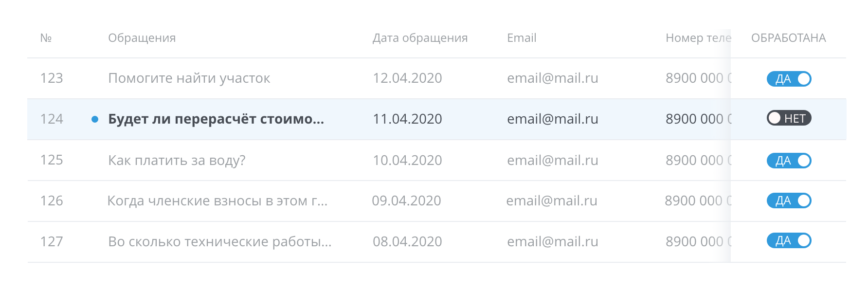Screen dimensions: 868x292
Task: Toggle processed switch for request 125
Action: tap(789, 161)
